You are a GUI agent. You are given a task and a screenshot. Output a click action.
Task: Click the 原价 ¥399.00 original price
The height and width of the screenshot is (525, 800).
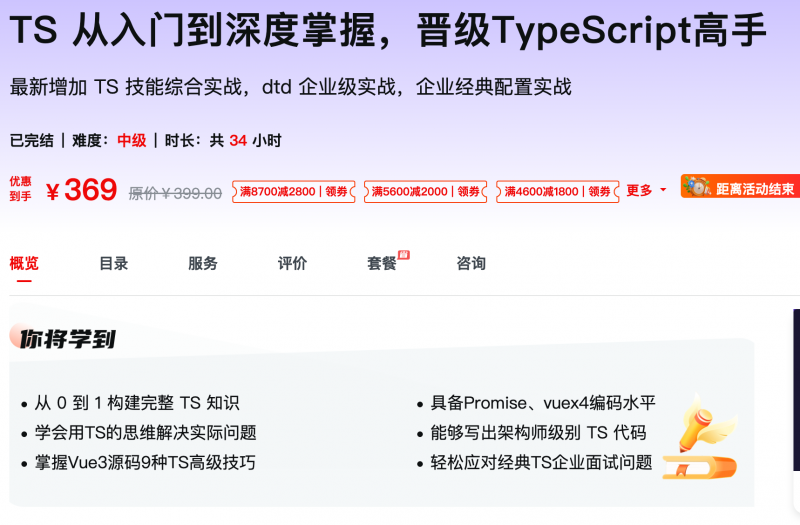(x=175, y=193)
